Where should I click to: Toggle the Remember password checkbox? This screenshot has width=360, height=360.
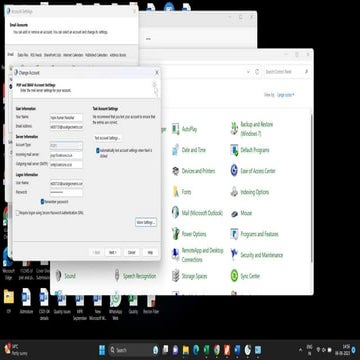coord(42,202)
